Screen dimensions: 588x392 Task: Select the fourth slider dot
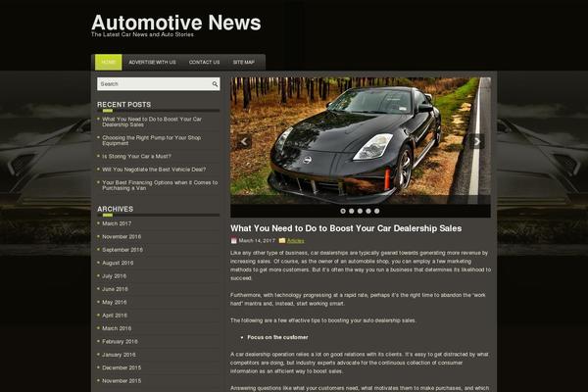pos(368,211)
